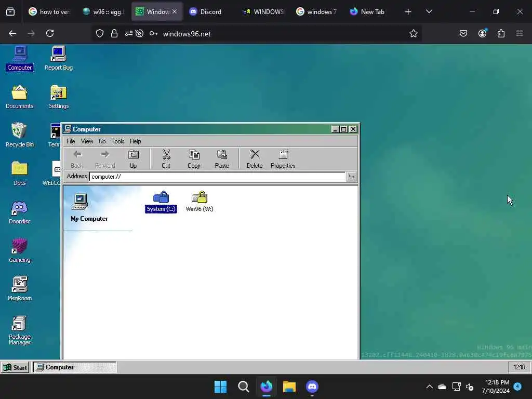Open the recent browsing tab-history icon
Viewport: 532px width, 399px height.
coord(10,12)
